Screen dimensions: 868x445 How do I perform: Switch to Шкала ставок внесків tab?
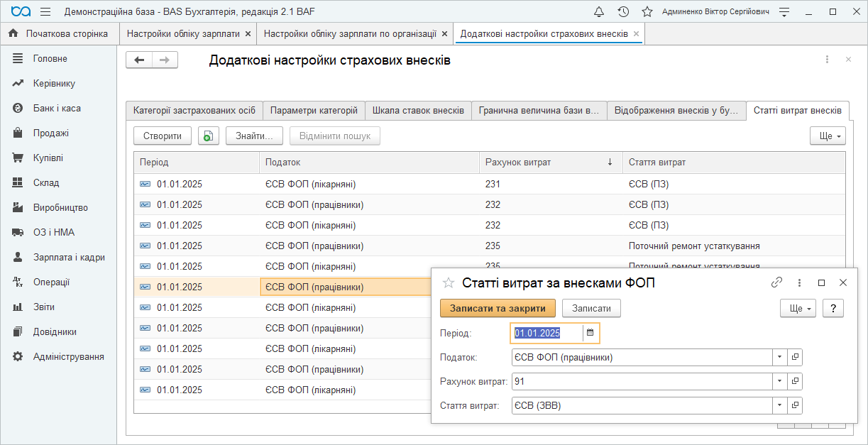point(418,111)
